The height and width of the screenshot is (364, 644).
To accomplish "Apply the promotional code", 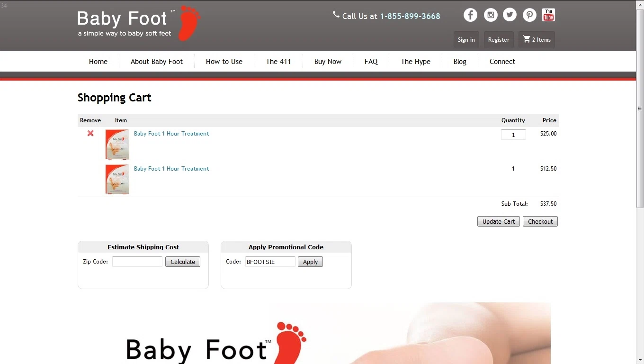I will point(310,262).
